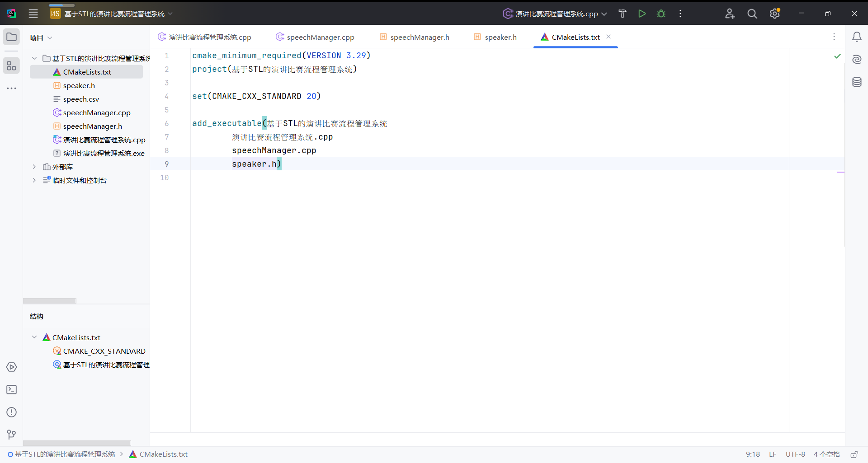Click the 结构 panel header
The image size is (868, 463).
37,316
